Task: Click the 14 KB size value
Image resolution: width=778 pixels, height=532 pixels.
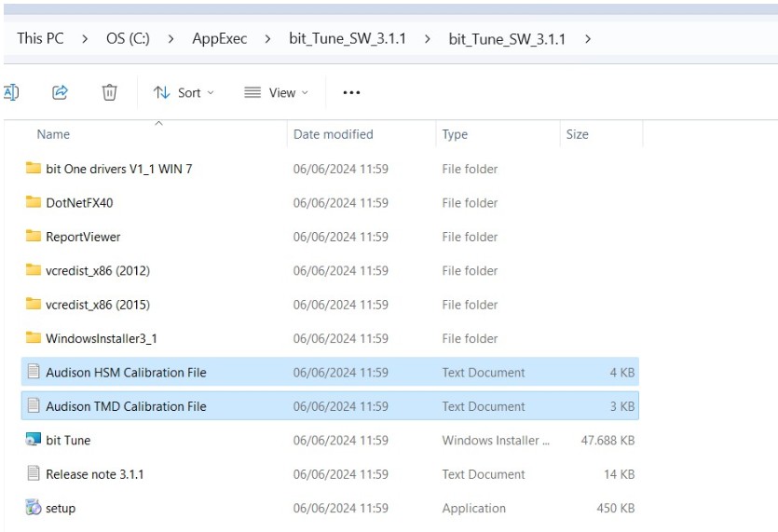Action: click(620, 474)
